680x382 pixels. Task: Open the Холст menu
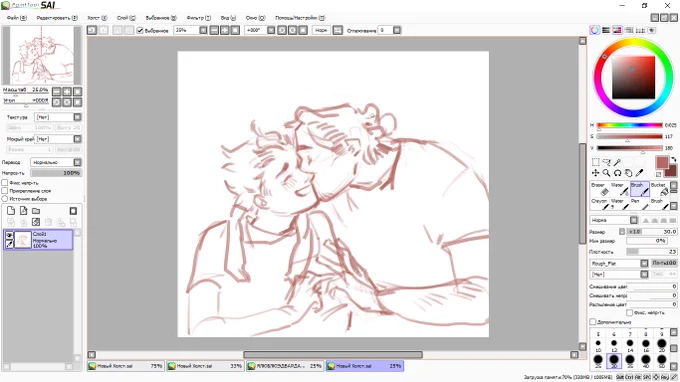pyautogui.click(x=97, y=18)
